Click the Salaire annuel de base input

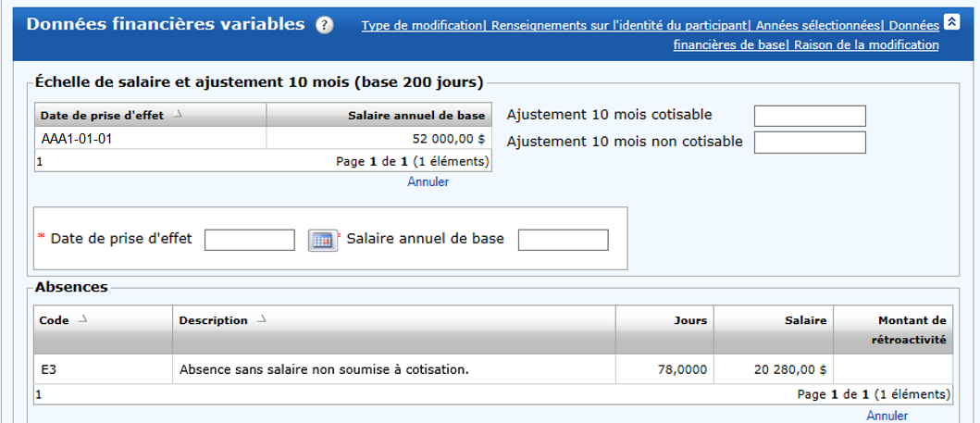click(564, 240)
